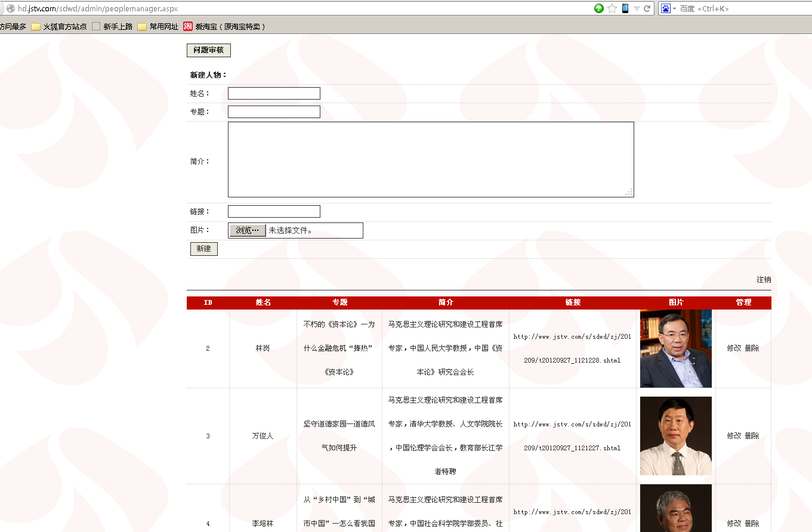
Task: Focus the 姓名 input field
Action: (x=274, y=93)
